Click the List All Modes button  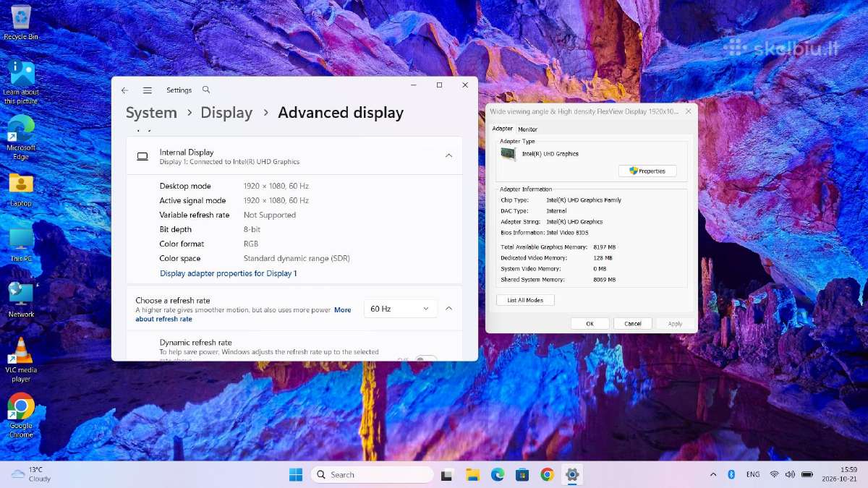(x=525, y=300)
